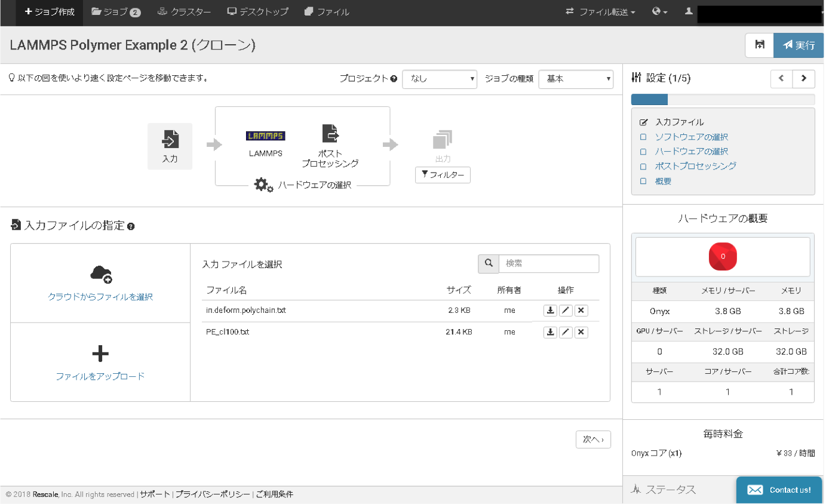The width and height of the screenshot is (826, 504).
Task: Edit PE_cl100.txt with pencil icon
Action: [x=566, y=333]
